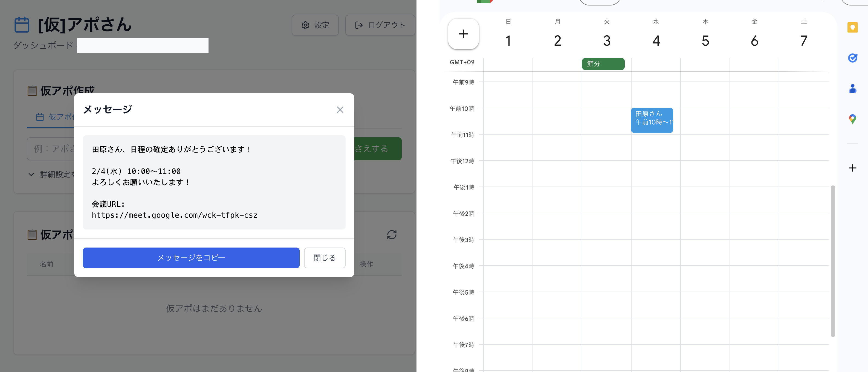Click the meet.google.com URL text in message
Image resolution: width=868 pixels, height=372 pixels.
(x=175, y=215)
